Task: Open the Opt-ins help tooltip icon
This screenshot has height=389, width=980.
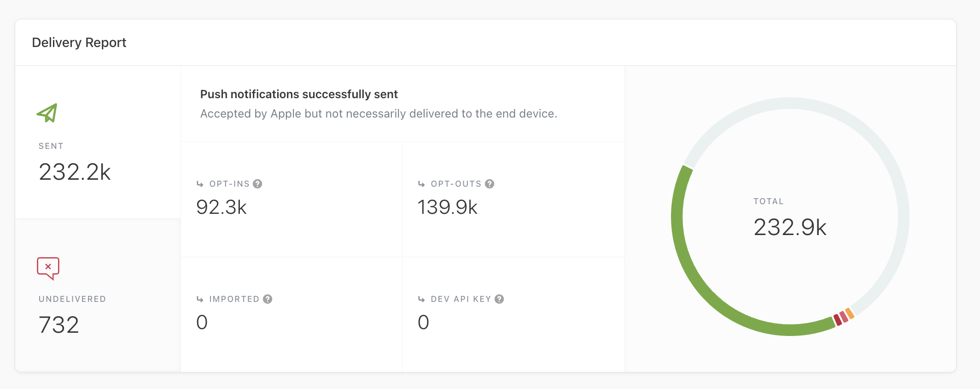Action: pos(258,184)
